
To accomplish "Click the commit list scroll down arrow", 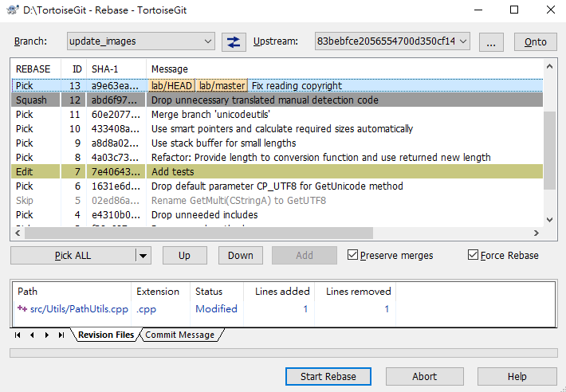I will coord(549,220).
